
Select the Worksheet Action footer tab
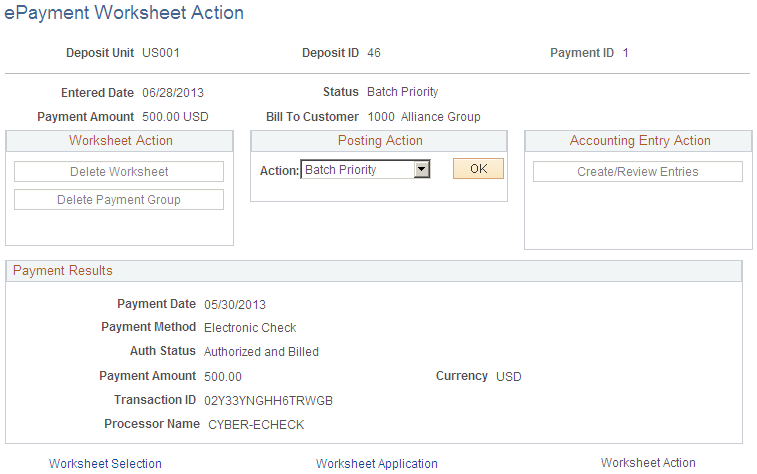647,462
